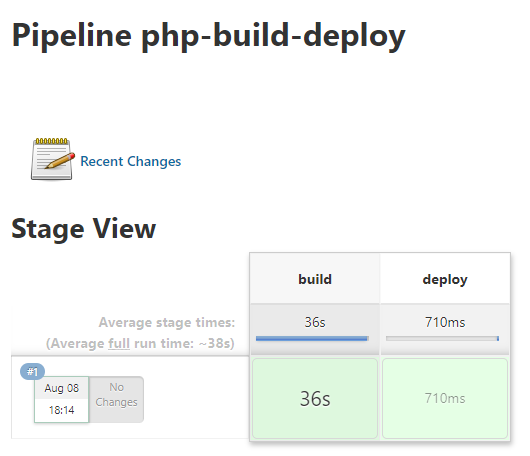Click the blue build stage progress bar
This screenshot has height=456, width=530.
tap(312, 338)
